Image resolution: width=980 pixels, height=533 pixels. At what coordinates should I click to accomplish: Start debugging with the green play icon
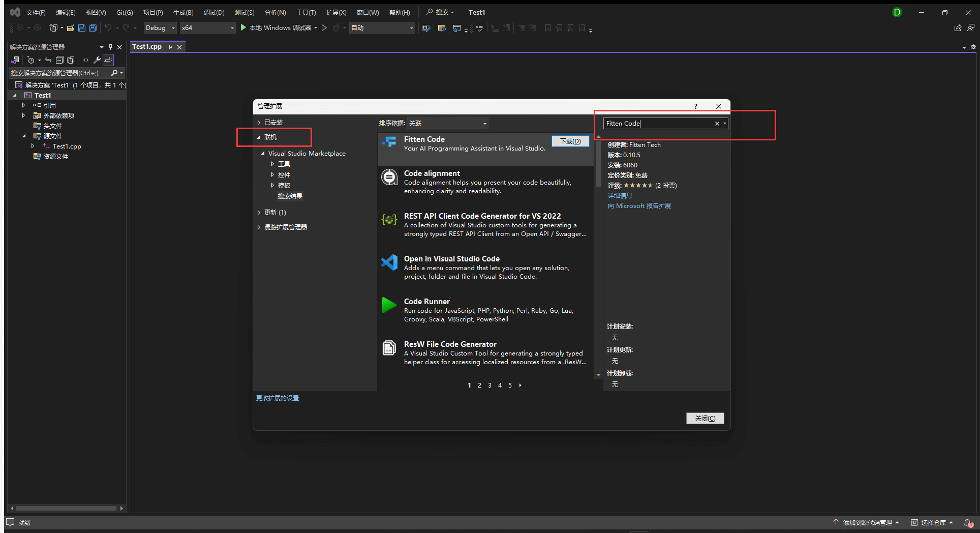point(243,27)
